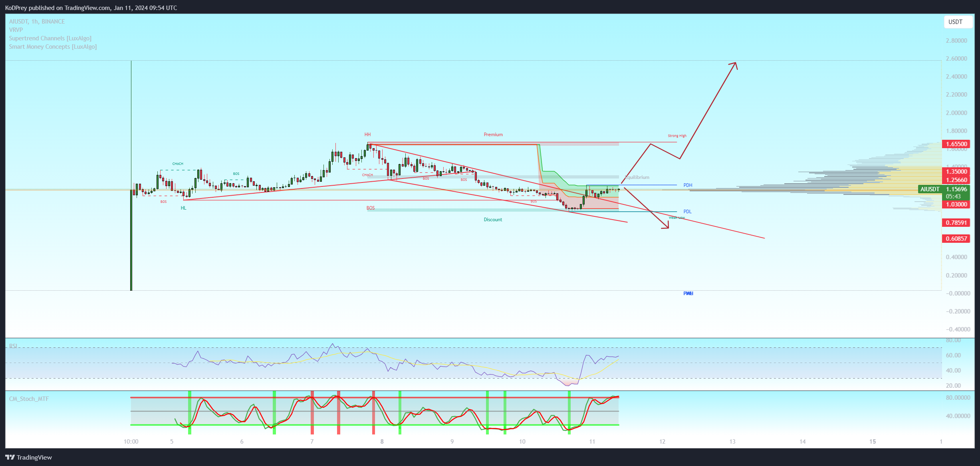Click the 1.03000 red price tag
The image size is (980, 466).
coord(956,204)
